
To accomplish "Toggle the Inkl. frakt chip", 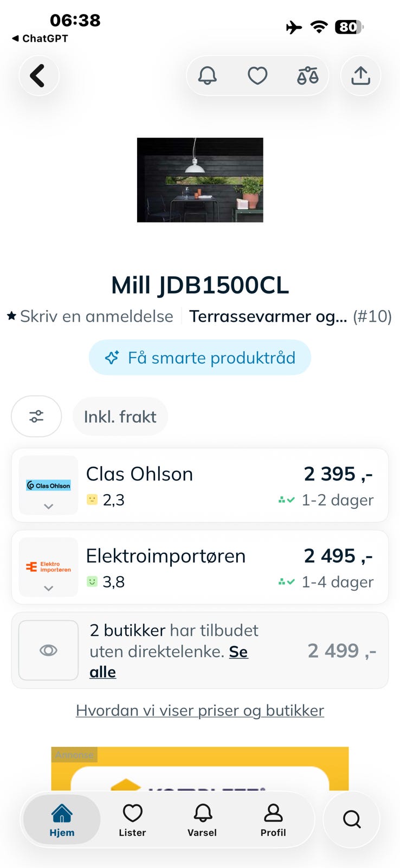I will click(120, 417).
